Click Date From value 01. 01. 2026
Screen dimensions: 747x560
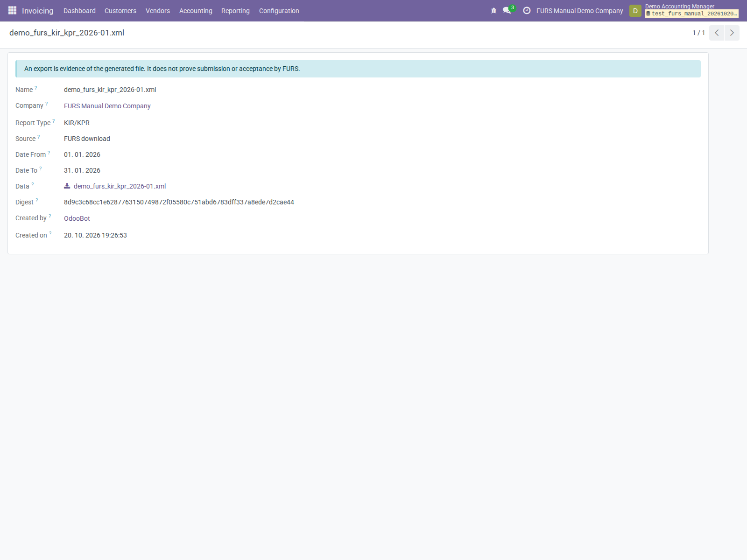[82, 154]
